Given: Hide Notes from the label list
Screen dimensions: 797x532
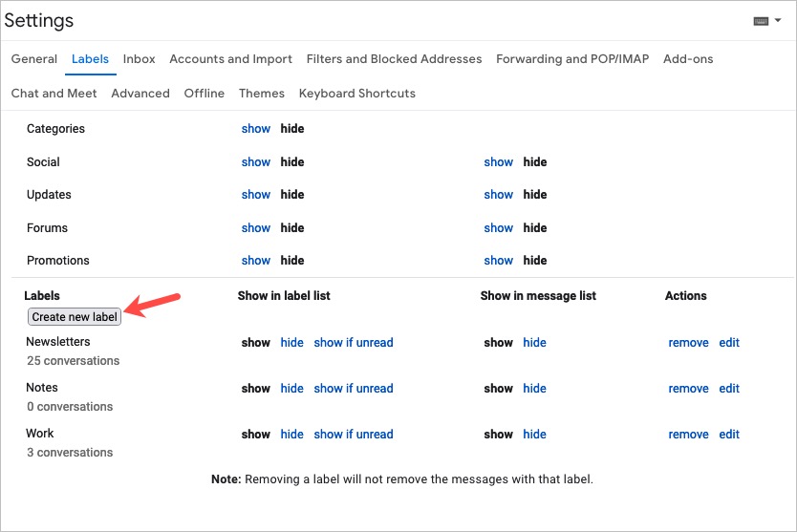Looking at the screenshot, I should 291,389.
